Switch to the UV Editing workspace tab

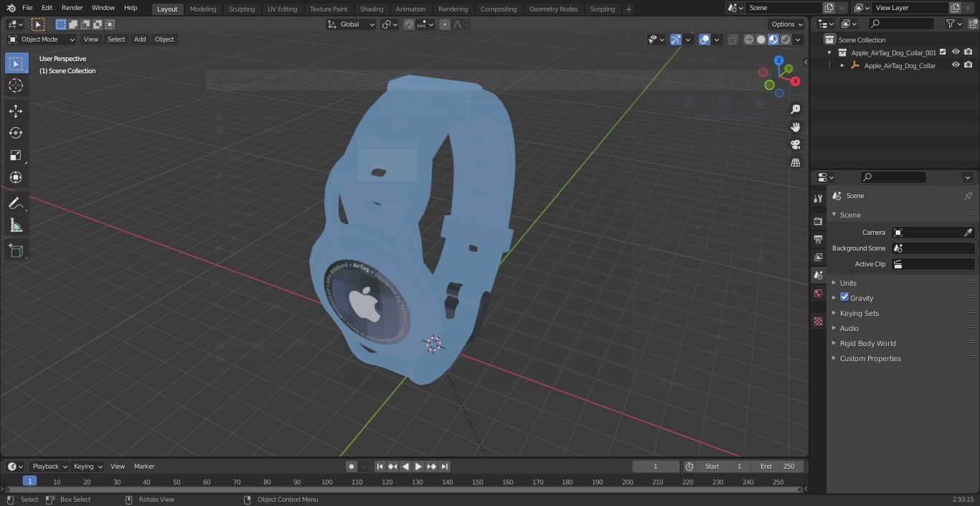coord(282,9)
